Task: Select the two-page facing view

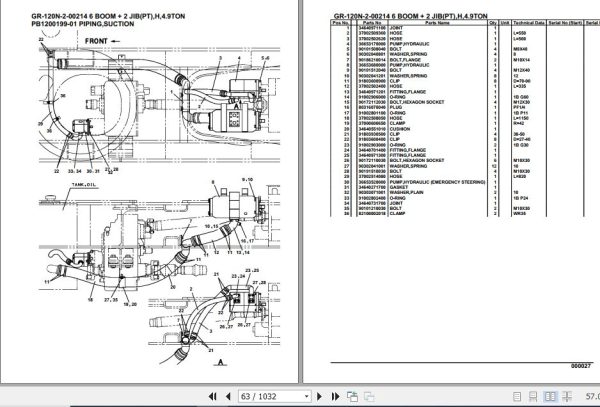Action: (550, 397)
